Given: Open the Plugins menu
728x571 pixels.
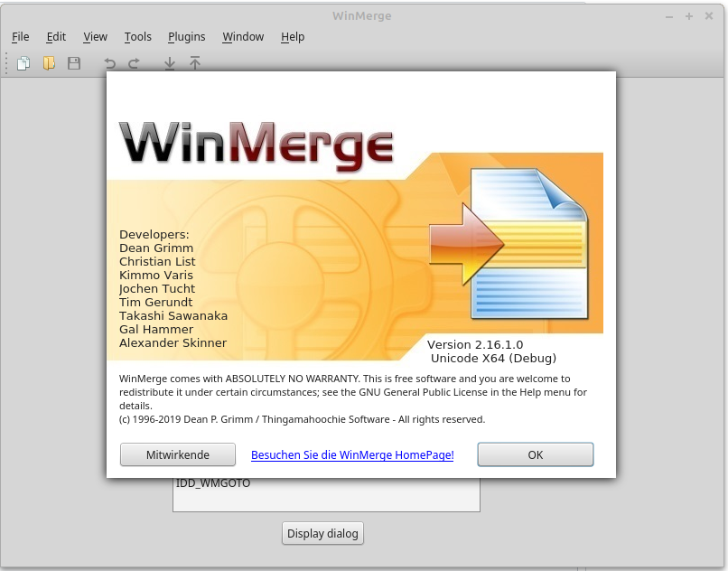Looking at the screenshot, I should tap(187, 37).
